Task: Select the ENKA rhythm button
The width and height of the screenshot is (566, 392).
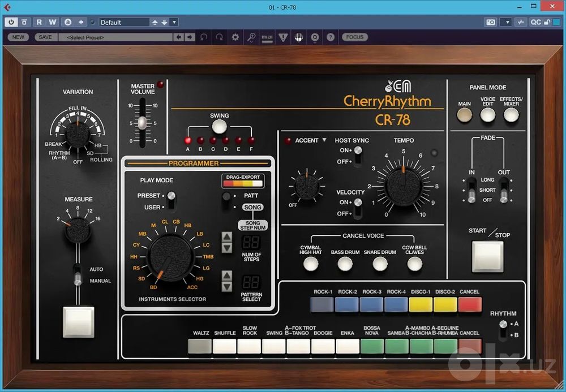Action: click(x=348, y=346)
